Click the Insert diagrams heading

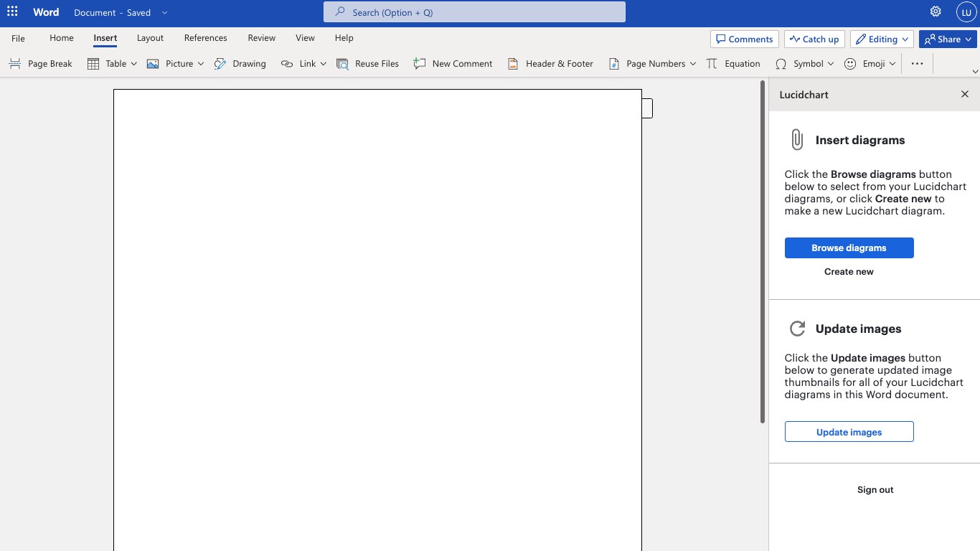(x=860, y=140)
